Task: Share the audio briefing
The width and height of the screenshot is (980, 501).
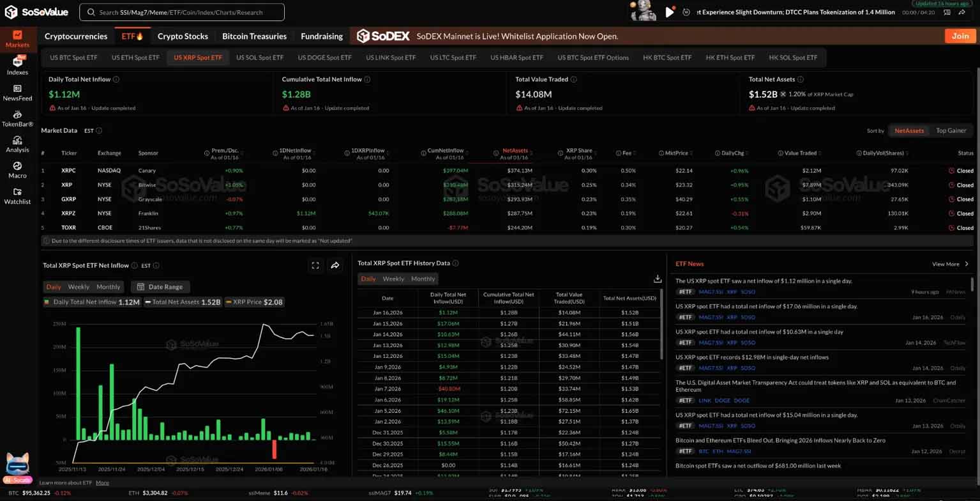Action: [x=961, y=12]
